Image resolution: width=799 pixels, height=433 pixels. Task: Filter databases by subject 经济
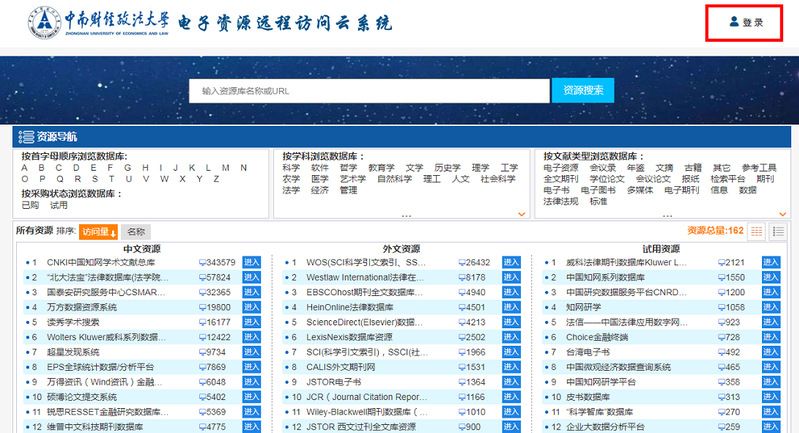(319, 190)
